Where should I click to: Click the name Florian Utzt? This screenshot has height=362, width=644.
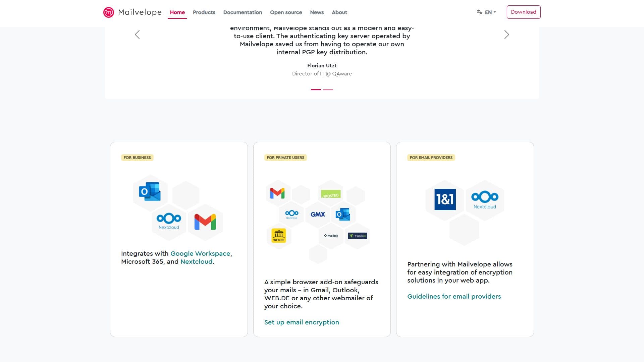click(x=322, y=66)
